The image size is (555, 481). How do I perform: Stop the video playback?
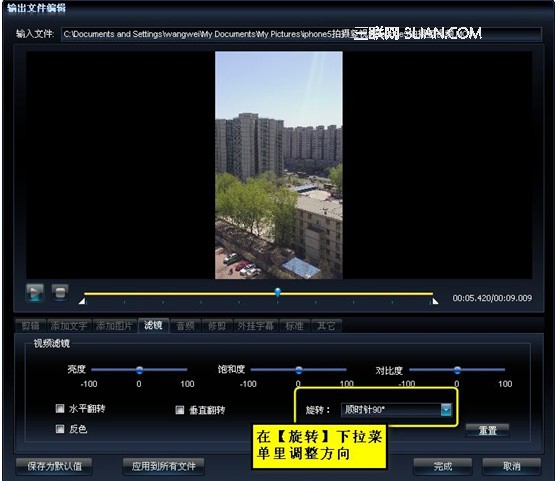pyautogui.click(x=60, y=292)
